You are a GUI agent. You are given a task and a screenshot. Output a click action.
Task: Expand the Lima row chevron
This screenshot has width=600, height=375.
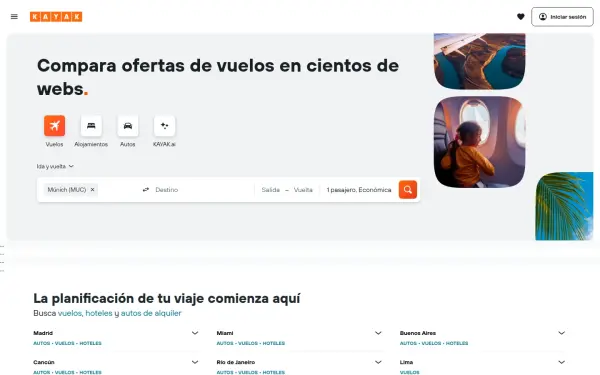(561, 362)
